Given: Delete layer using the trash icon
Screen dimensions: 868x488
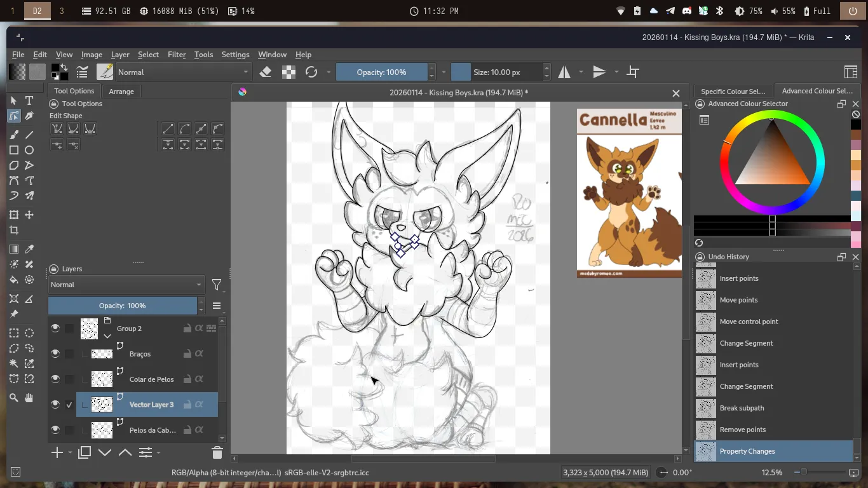Looking at the screenshot, I should tap(217, 452).
